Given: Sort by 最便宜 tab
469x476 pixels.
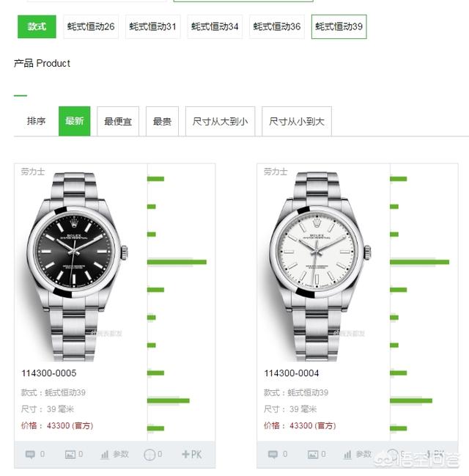Looking at the screenshot, I should 118,121.
